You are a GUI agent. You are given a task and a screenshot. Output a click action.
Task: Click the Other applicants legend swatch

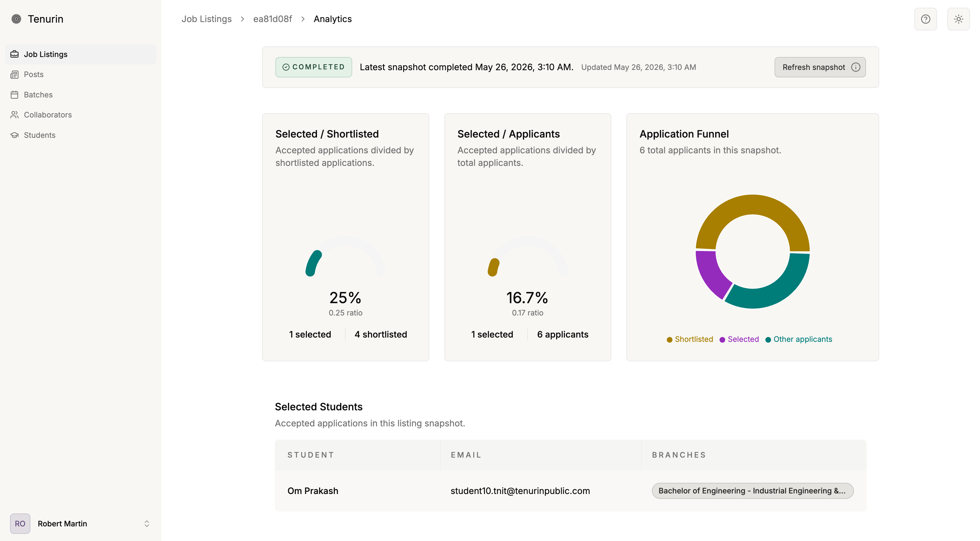coord(768,340)
